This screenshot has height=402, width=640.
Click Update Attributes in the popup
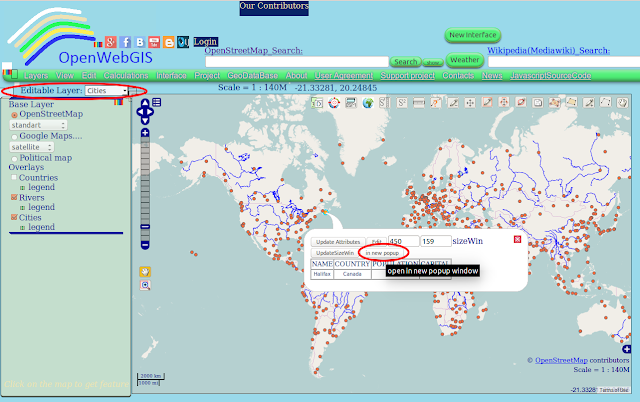point(338,242)
